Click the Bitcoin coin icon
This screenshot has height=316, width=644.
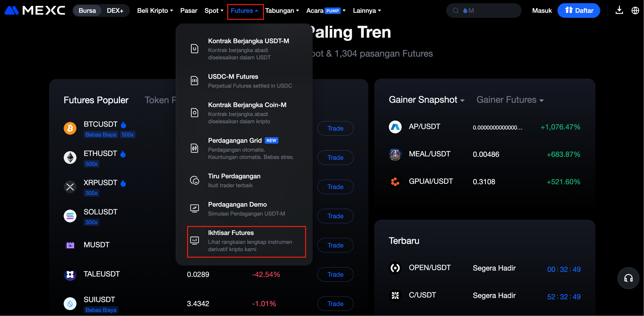tap(70, 128)
